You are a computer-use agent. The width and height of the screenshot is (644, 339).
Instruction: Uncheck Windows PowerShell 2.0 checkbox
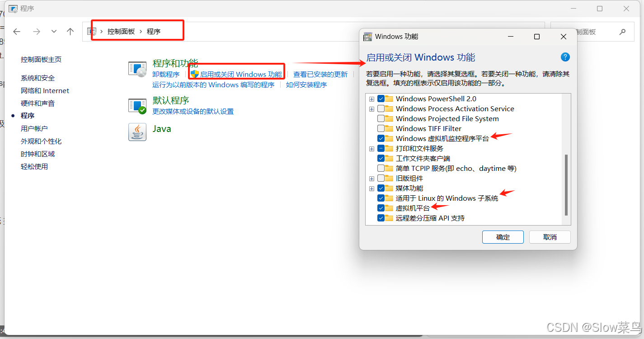381,99
